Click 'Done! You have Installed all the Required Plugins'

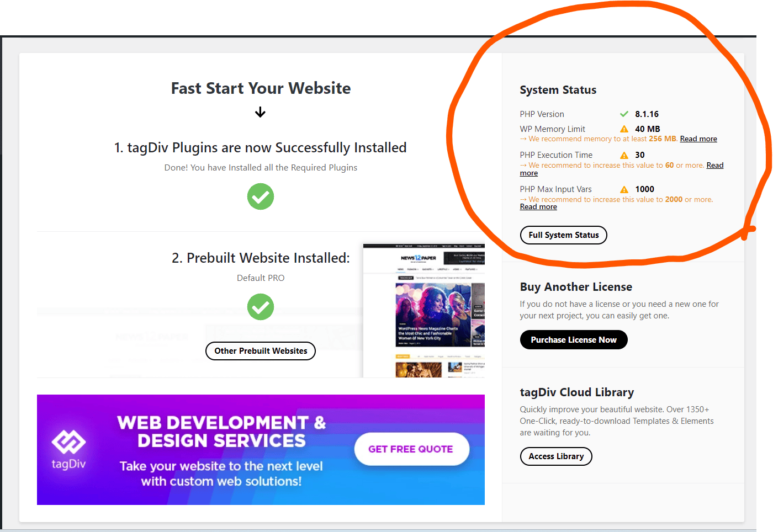pyautogui.click(x=261, y=168)
